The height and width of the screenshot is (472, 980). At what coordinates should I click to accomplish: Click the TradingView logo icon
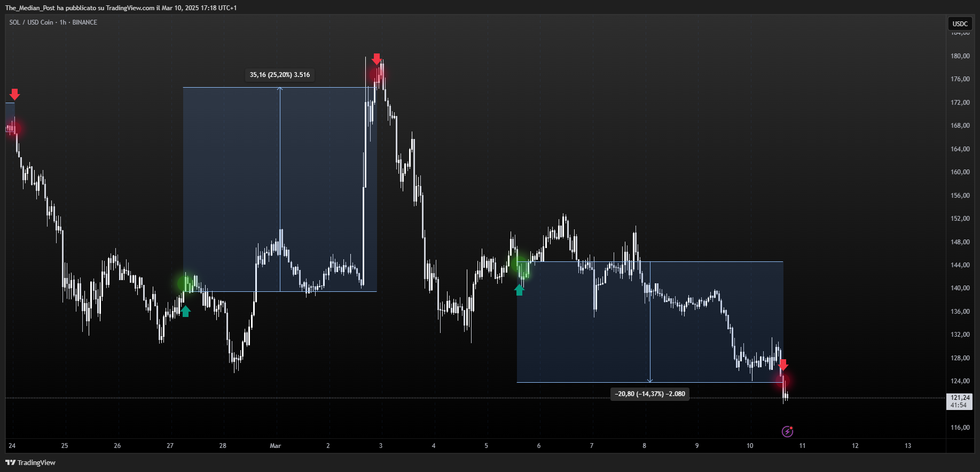pyautogui.click(x=10, y=462)
